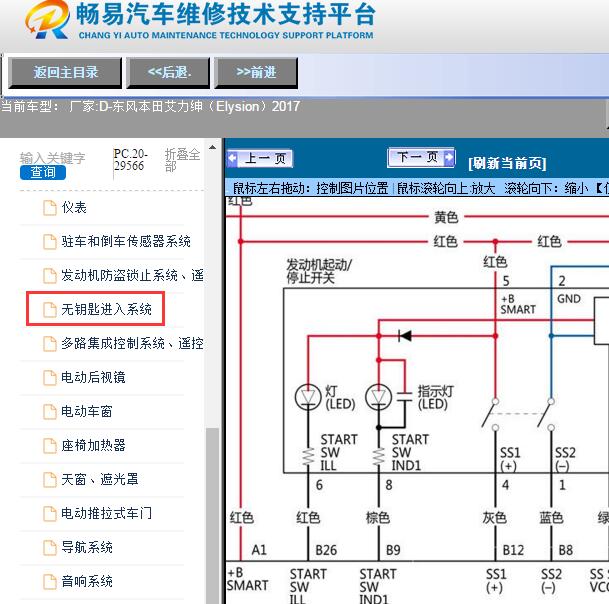Click the 黄色 wire color label
The height and width of the screenshot is (604, 609).
coord(446,217)
